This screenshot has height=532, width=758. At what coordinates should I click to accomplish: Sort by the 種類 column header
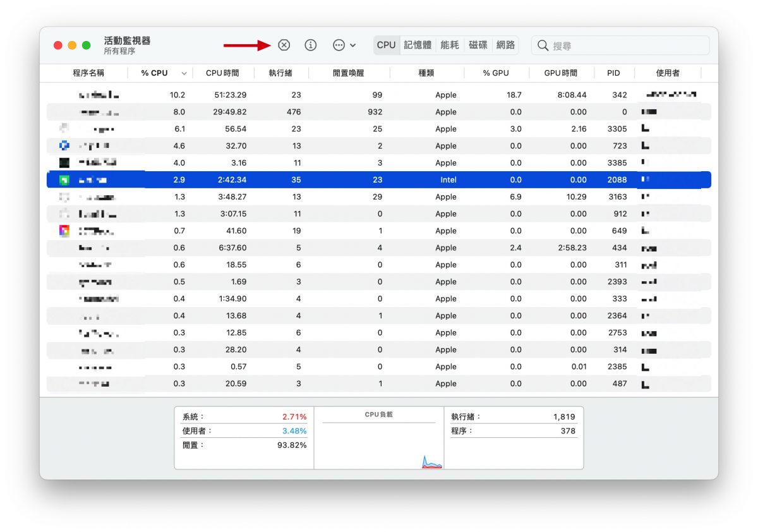coord(426,73)
